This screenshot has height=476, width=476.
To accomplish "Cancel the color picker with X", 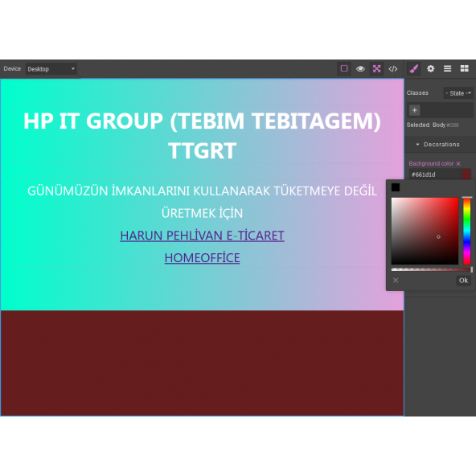I will (396, 280).
